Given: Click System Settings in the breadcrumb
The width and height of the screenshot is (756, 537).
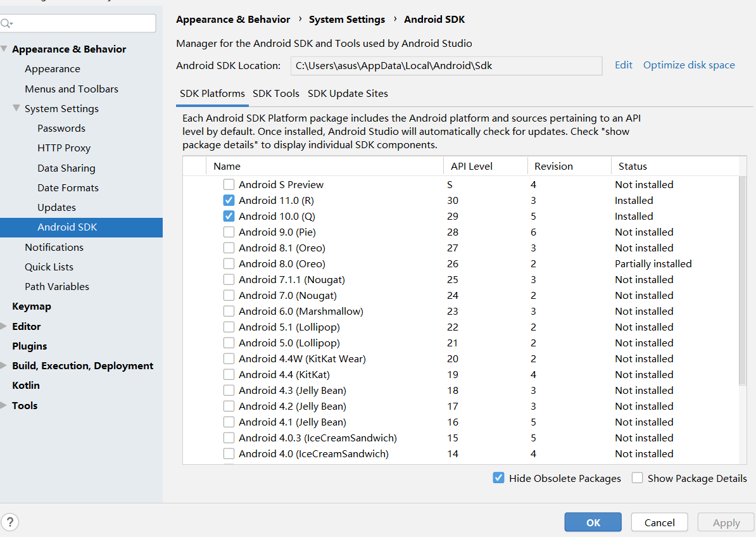Looking at the screenshot, I should 347,19.
